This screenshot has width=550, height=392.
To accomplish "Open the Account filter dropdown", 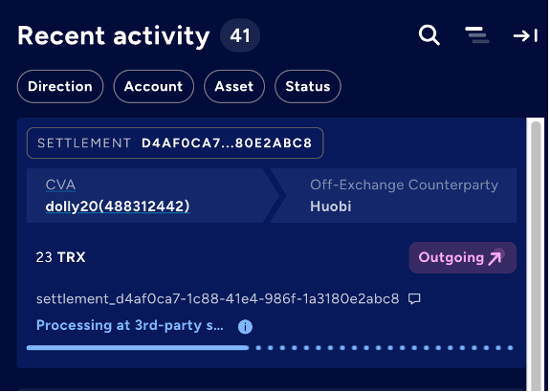I will point(153,86).
